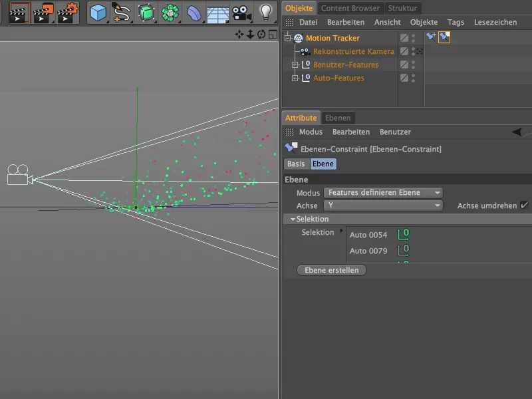
Task: Switch to the Struktur tab
Action: (x=402, y=8)
